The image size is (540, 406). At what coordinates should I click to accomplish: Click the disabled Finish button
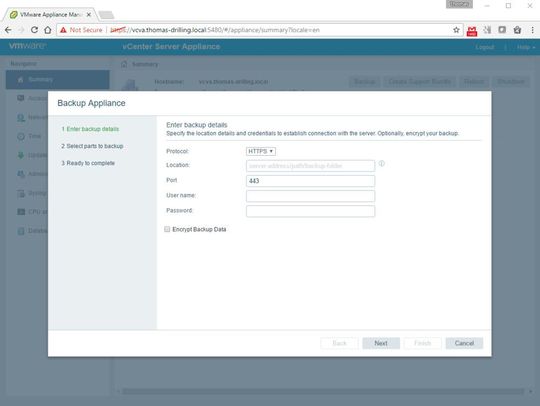tap(423, 343)
